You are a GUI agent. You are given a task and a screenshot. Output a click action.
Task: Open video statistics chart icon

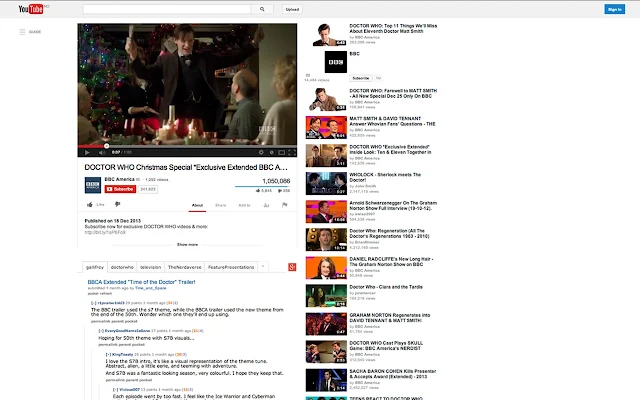pyautogui.click(x=266, y=205)
